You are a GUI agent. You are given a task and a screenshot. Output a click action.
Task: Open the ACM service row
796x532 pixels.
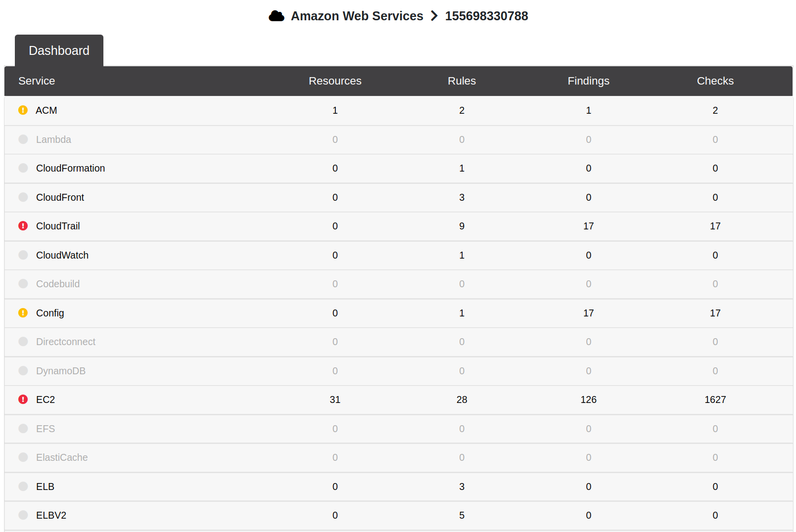pos(398,111)
